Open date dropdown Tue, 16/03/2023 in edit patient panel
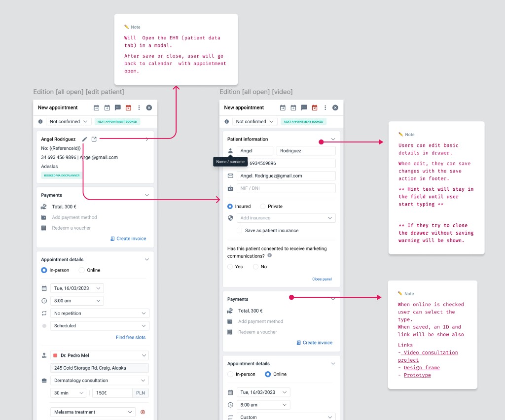 click(x=77, y=288)
